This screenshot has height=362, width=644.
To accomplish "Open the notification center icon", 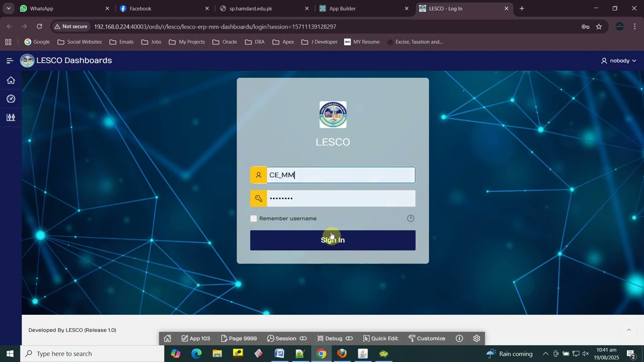I will click(x=631, y=353).
